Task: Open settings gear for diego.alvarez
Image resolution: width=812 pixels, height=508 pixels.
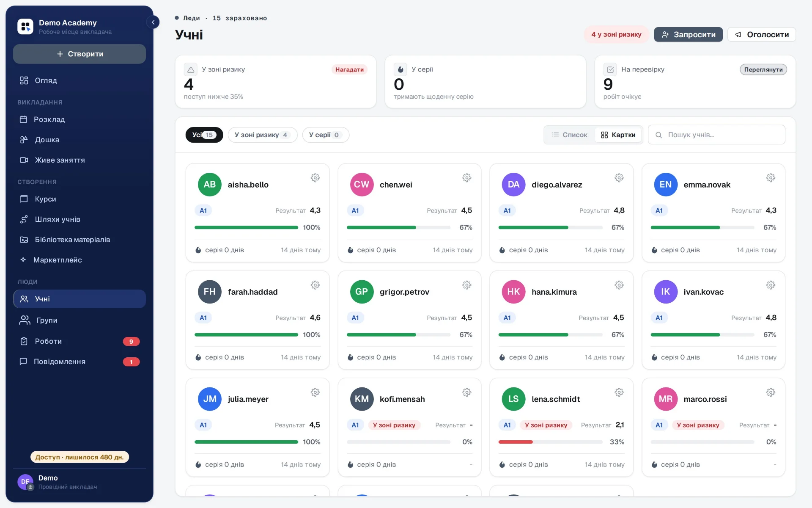Action: pyautogui.click(x=619, y=178)
